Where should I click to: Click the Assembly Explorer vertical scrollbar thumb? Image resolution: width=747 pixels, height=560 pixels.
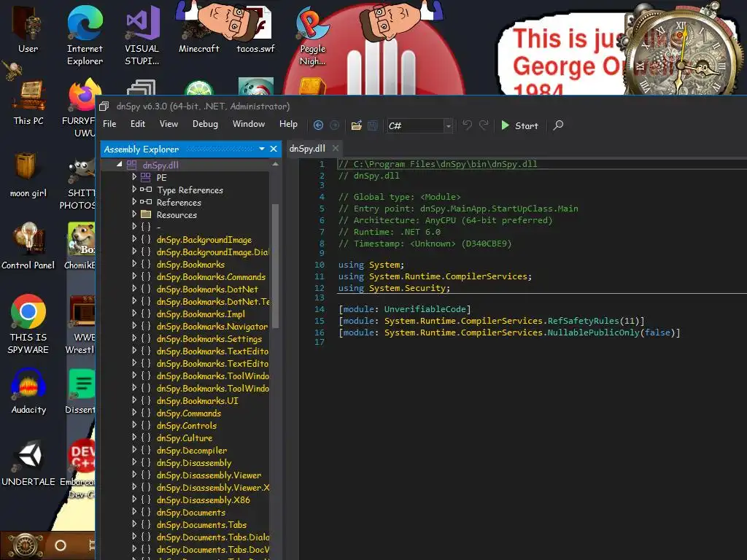pos(275,265)
